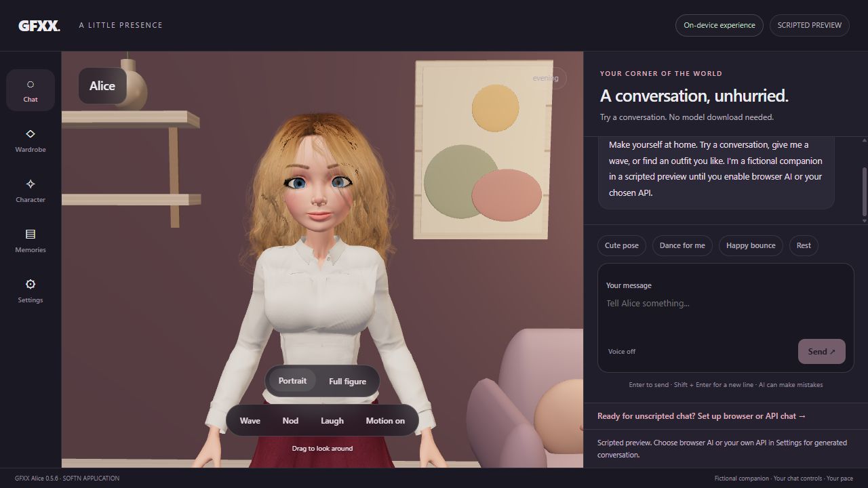The height and width of the screenshot is (488, 868).
Task: Trigger the Nod animation
Action: click(x=290, y=421)
